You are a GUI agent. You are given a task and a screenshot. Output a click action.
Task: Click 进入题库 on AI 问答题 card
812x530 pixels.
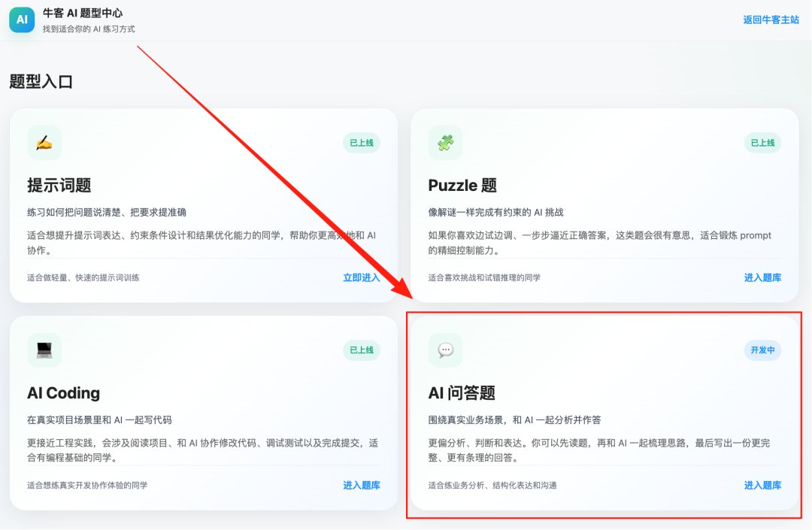click(x=762, y=485)
